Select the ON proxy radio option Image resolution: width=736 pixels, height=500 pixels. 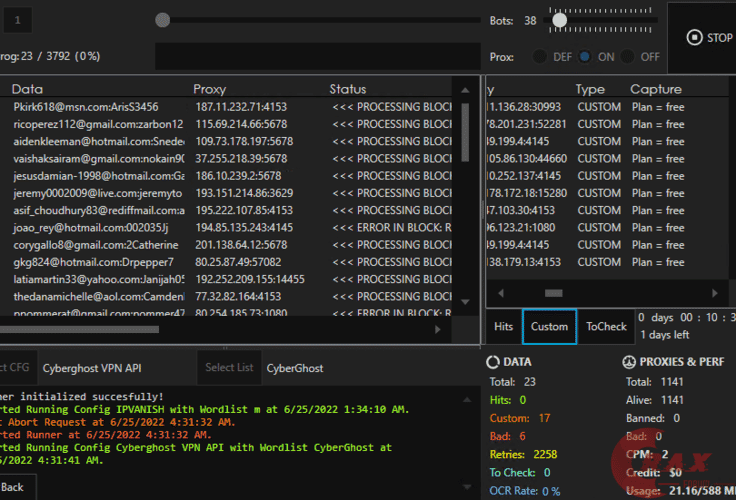pyautogui.click(x=585, y=57)
